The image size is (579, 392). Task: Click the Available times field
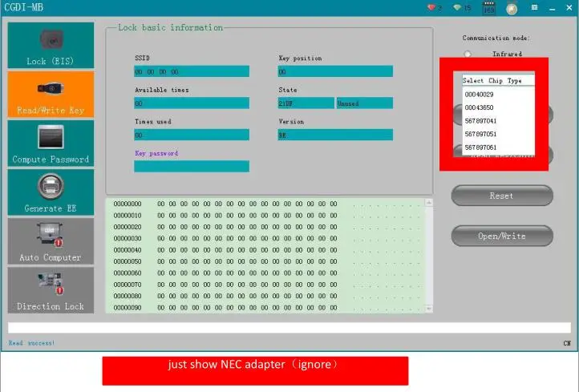point(192,103)
